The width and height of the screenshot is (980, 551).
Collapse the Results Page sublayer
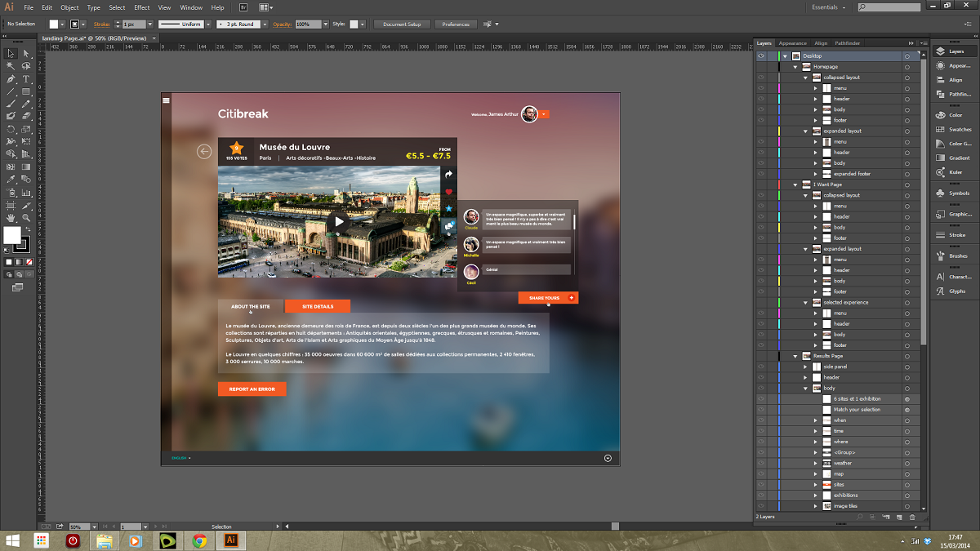[x=795, y=356]
